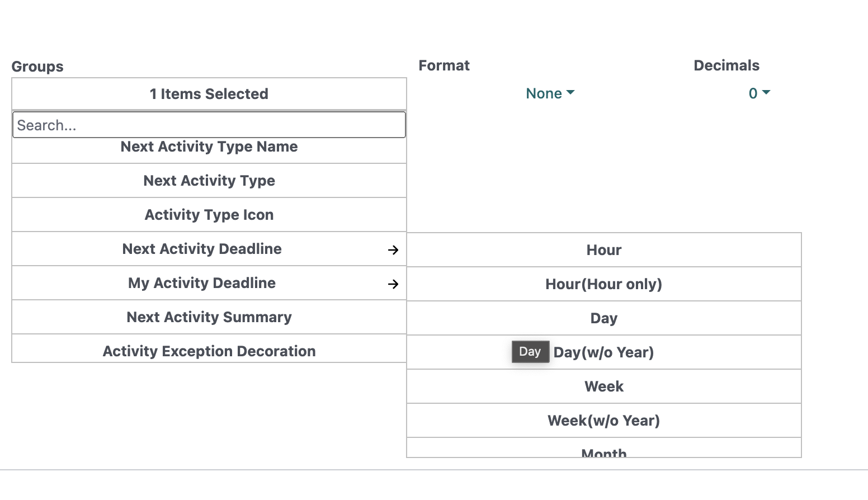Expand Next Activity Deadline submenu
The height and width of the screenshot is (500, 868).
(209, 249)
